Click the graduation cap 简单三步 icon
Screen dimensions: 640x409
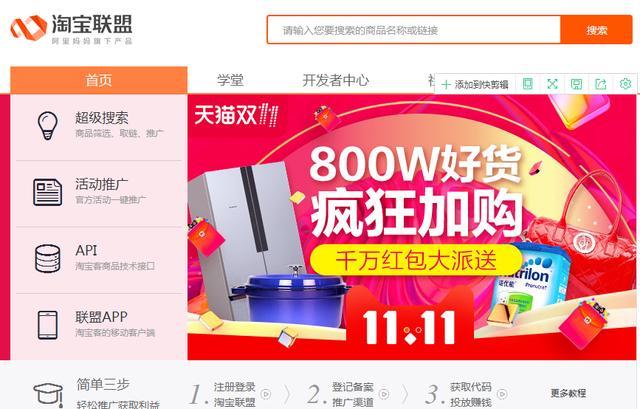pos(48,394)
